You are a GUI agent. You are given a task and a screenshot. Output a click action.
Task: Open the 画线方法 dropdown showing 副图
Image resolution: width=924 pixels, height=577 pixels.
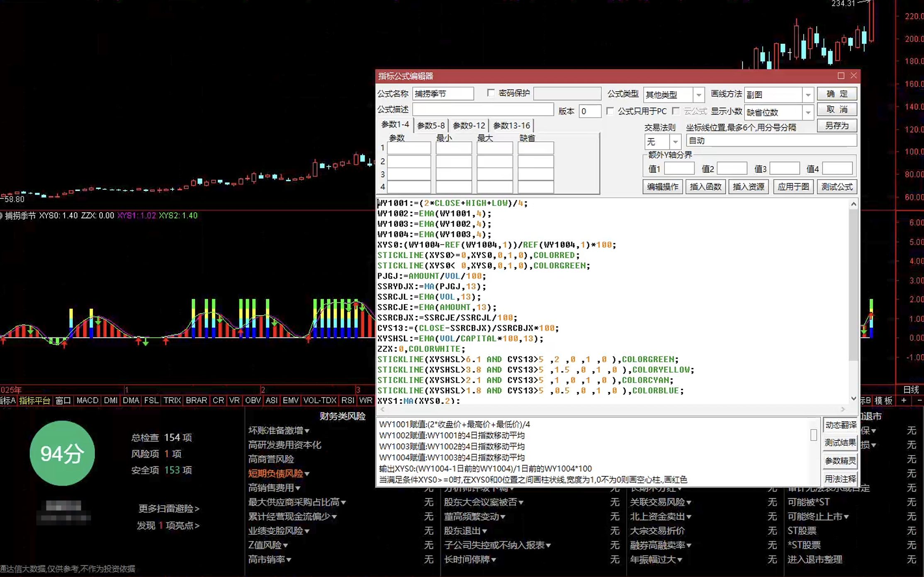pyautogui.click(x=808, y=95)
